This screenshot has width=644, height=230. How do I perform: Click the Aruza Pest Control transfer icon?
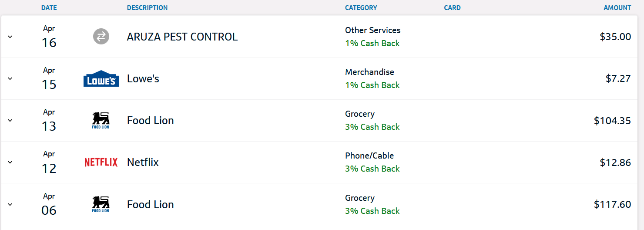[101, 37]
